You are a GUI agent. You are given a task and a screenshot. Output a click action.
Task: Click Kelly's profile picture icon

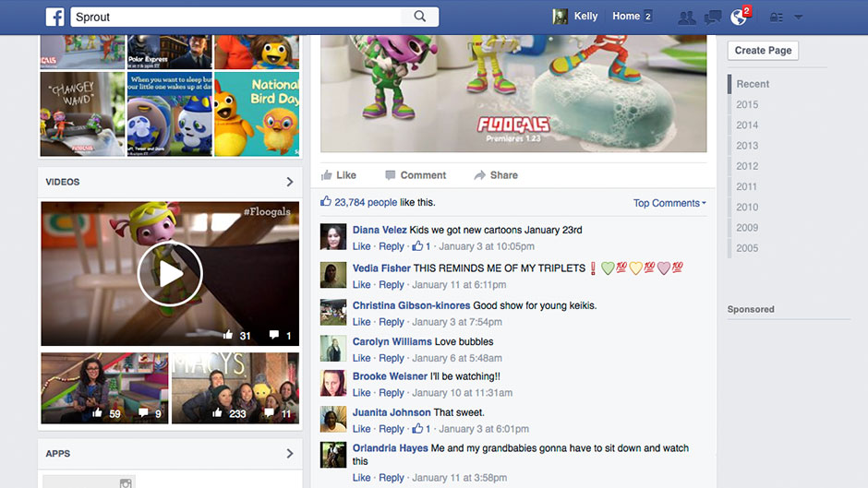coord(560,17)
